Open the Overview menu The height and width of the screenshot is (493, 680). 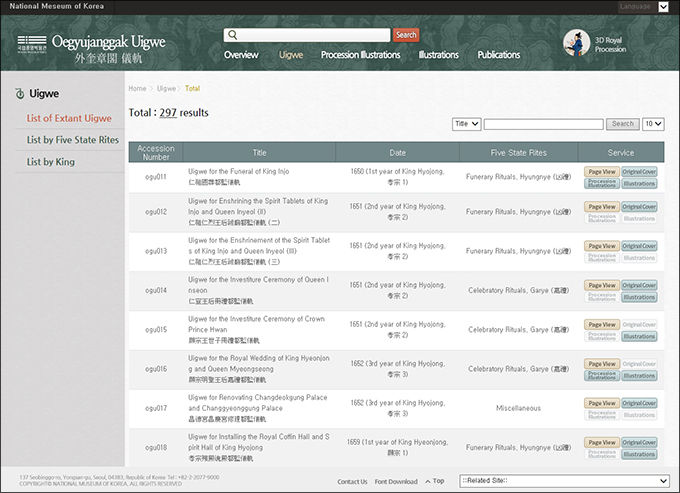(x=241, y=55)
